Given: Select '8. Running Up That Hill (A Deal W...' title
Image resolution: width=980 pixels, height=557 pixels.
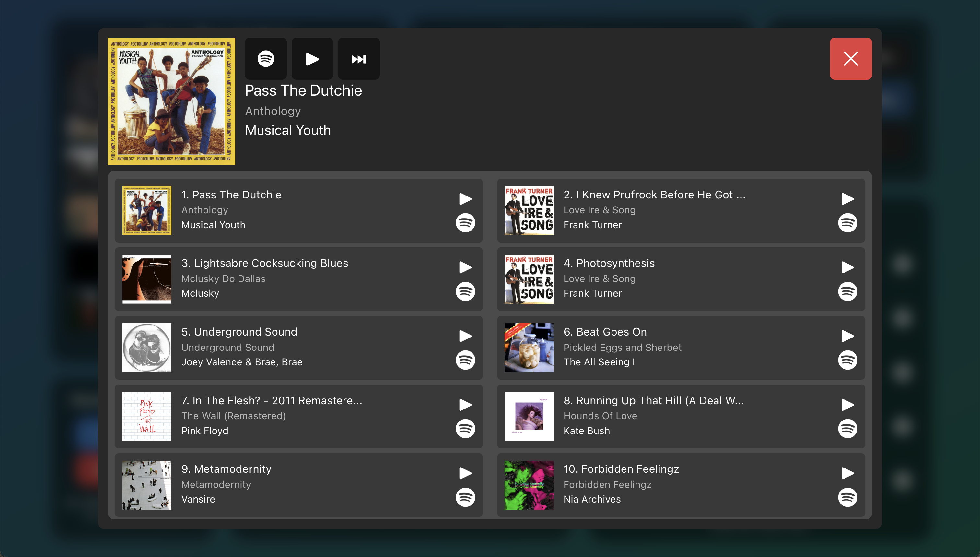Looking at the screenshot, I should click(x=654, y=400).
